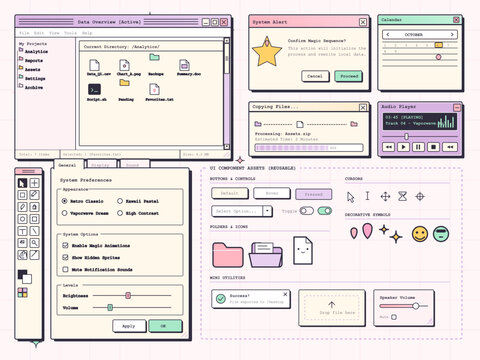
Task: Click the Default sample button
Action: (230, 193)
